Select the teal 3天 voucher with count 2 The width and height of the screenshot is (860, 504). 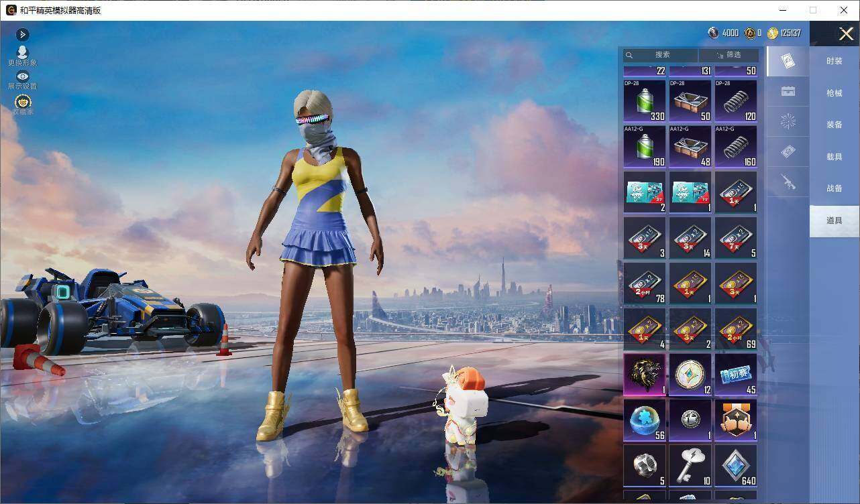(x=645, y=192)
